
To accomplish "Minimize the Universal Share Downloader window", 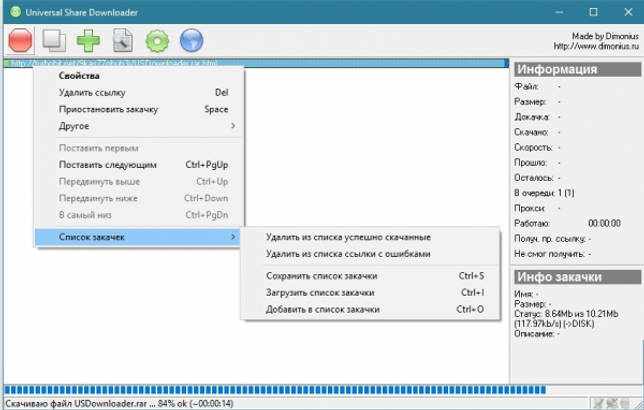I will point(559,12).
